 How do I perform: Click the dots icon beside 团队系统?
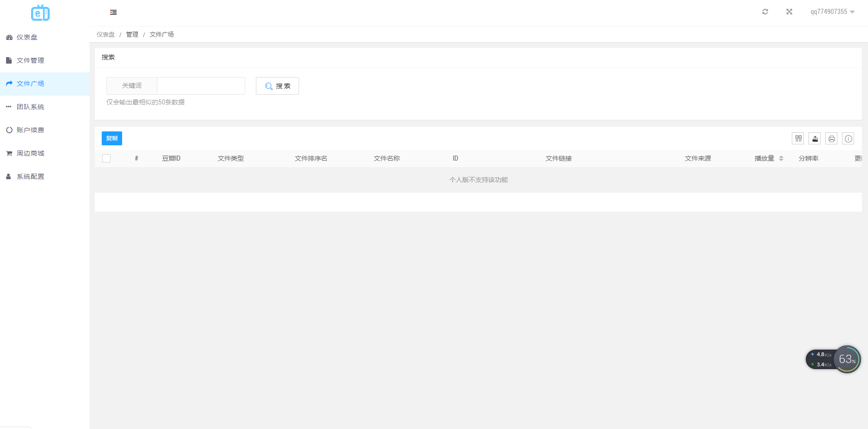(8, 107)
